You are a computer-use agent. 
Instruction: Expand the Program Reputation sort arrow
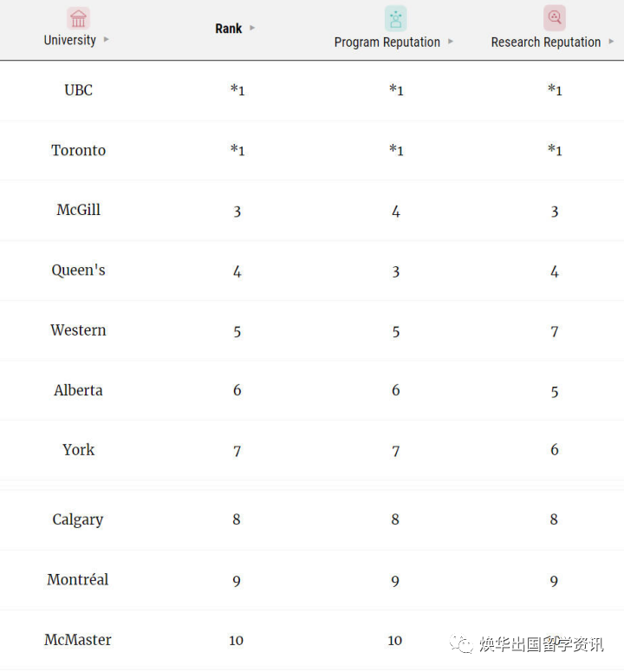coord(451,42)
